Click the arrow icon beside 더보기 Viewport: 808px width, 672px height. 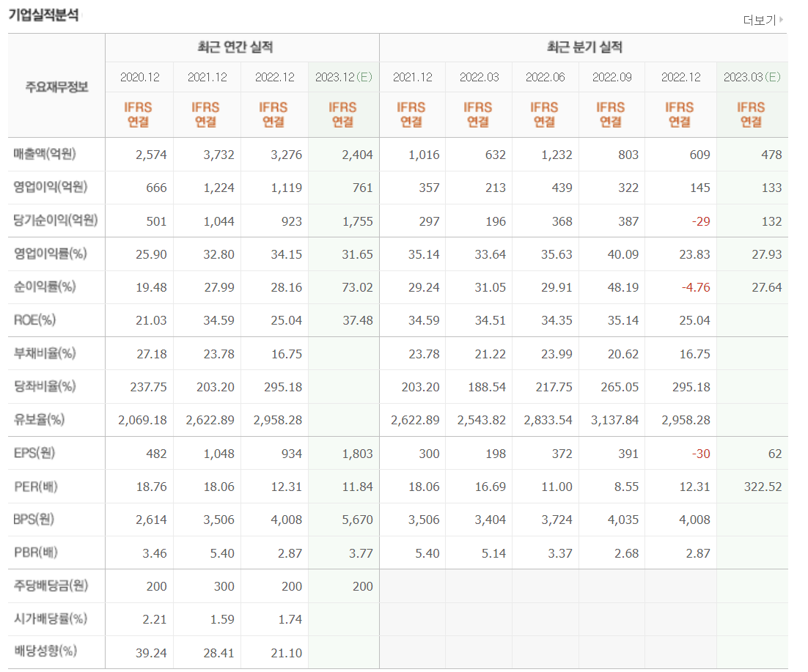click(781, 20)
